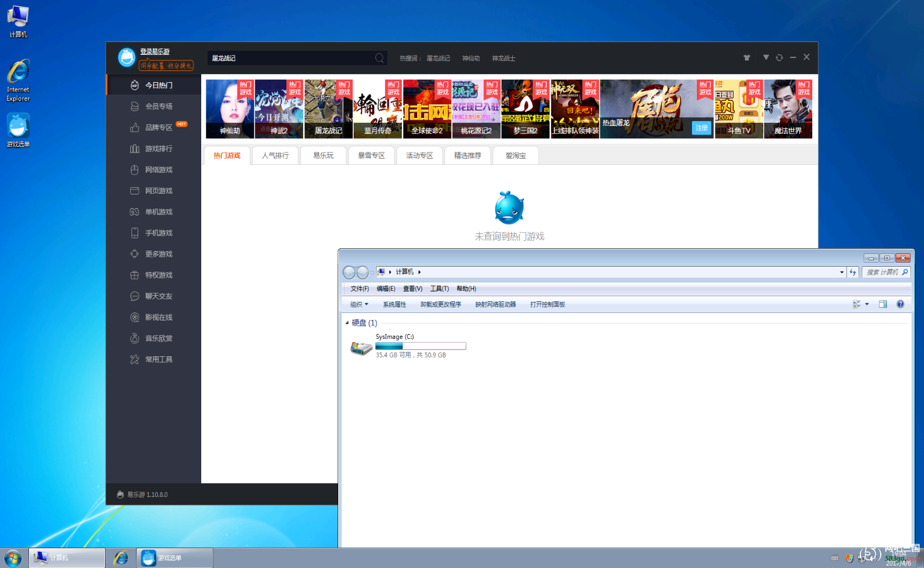Open 会员专场 in the sidebar
This screenshot has width=924, height=568.
(154, 106)
